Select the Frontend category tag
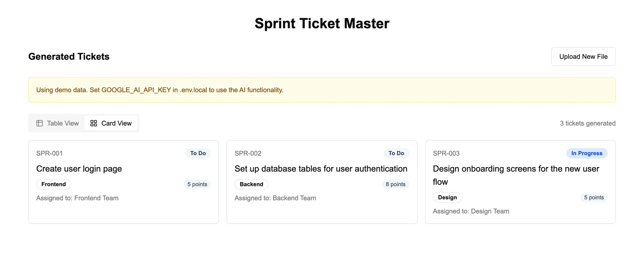 tap(54, 184)
